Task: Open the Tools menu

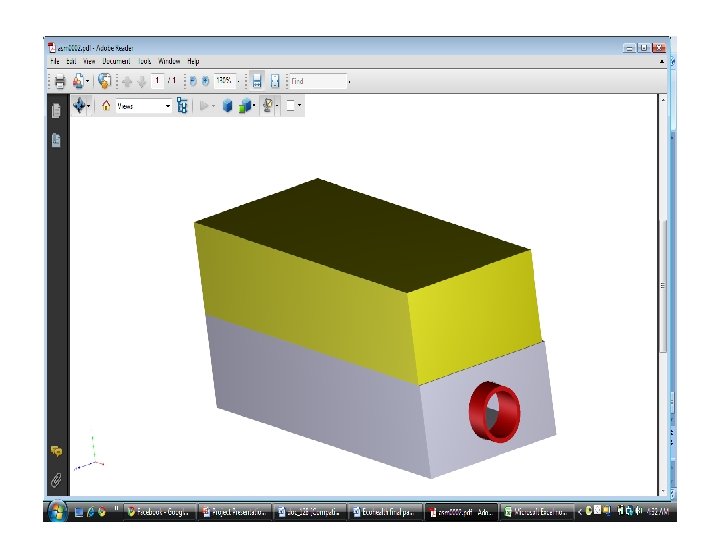Action: [x=145, y=61]
